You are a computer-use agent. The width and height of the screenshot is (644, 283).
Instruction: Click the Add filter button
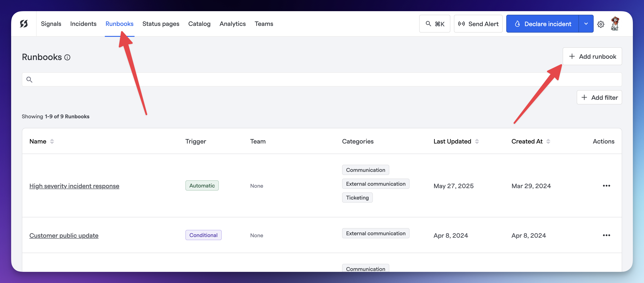[599, 98]
